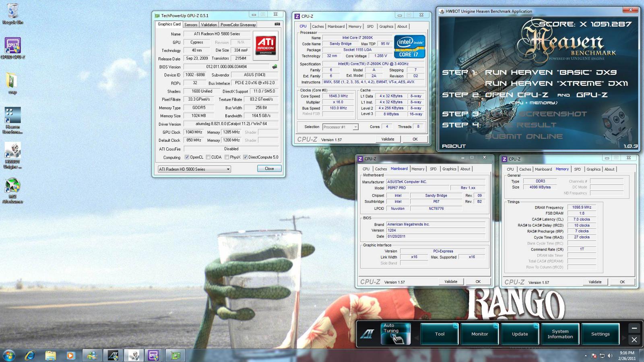
Task: Open Windows Media Player from taskbar
Action: [70, 355]
